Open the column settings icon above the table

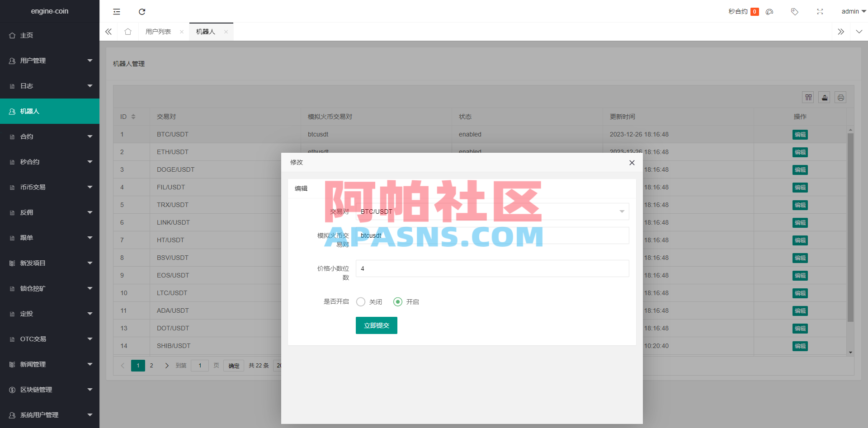coord(808,97)
